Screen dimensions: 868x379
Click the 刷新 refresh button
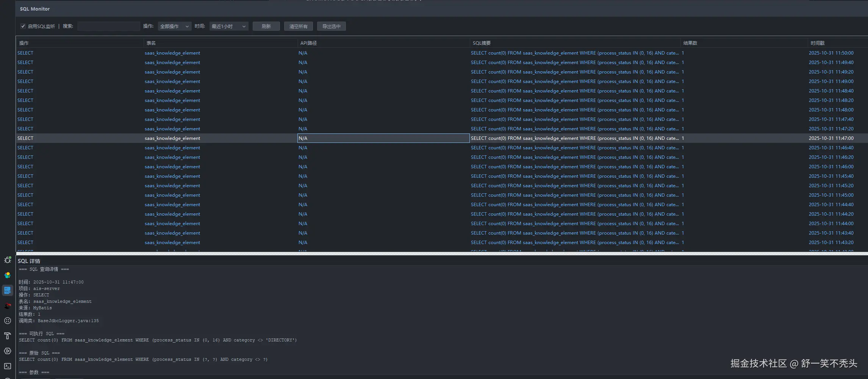click(266, 26)
